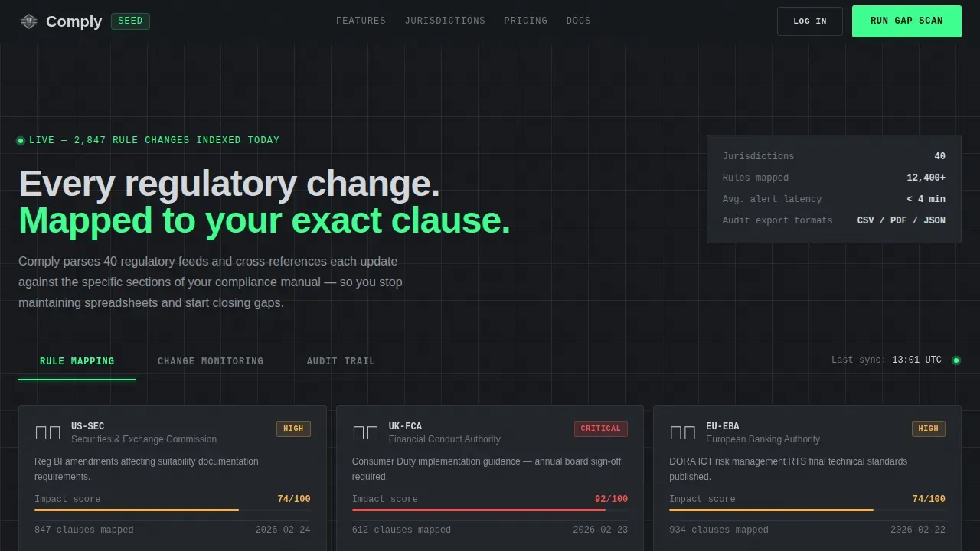The image size is (980, 551).
Task: Click the HIGH badge on EU-EBA card
Action: click(x=928, y=429)
